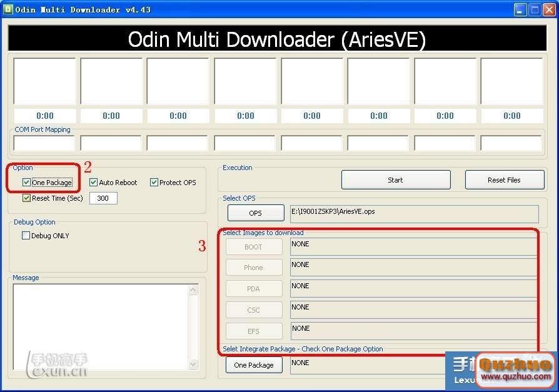Click the BOOT image button
This screenshot has width=559, height=392.
(254, 247)
